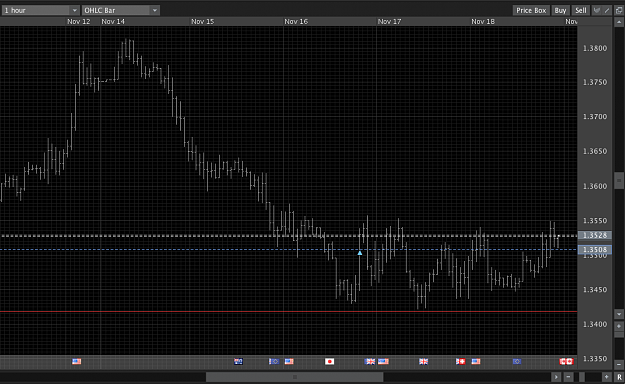
Task: Click the 1.3508 blue price label on the axis
Action: pos(594,250)
